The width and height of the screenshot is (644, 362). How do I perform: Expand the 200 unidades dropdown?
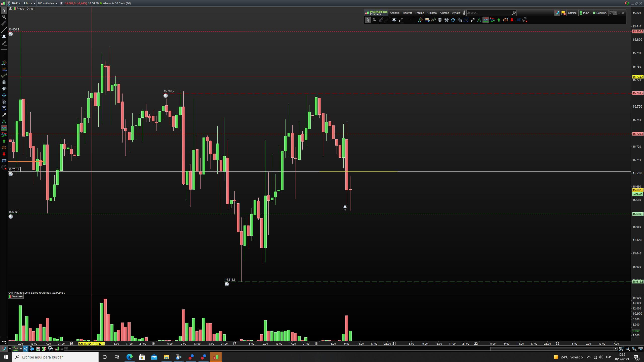tap(47, 3)
